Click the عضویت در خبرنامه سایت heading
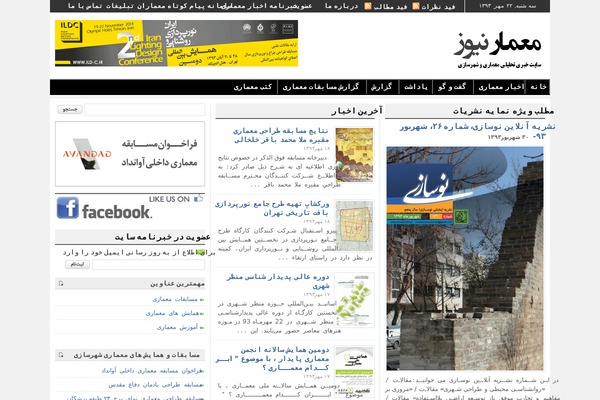600x400 pixels. [x=163, y=237]
